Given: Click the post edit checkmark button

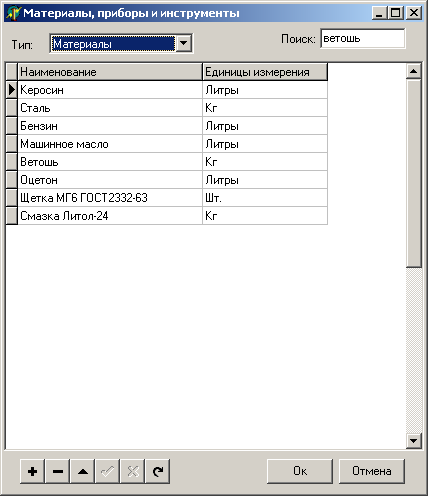Looking at the screenshot, I should click(108, 471).
